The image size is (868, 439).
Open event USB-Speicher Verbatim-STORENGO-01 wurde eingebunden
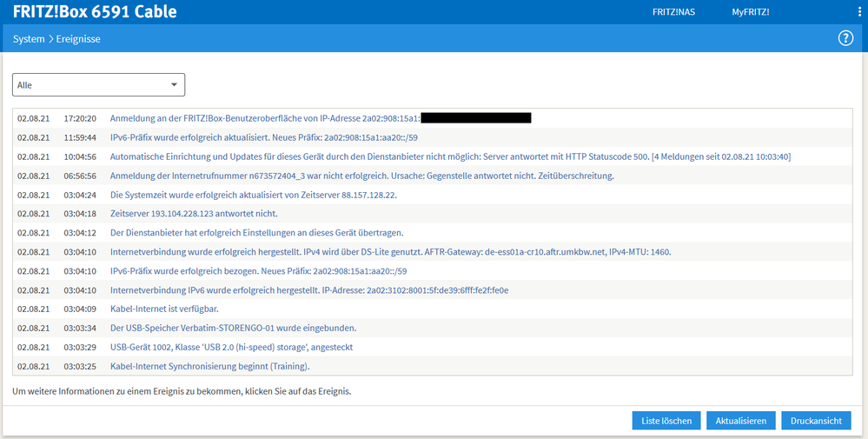233,329
